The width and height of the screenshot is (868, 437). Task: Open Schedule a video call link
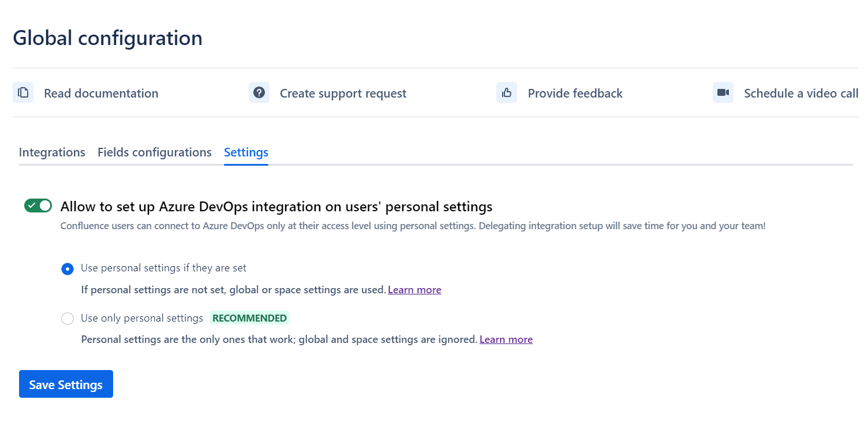click(x=800, y=94)
